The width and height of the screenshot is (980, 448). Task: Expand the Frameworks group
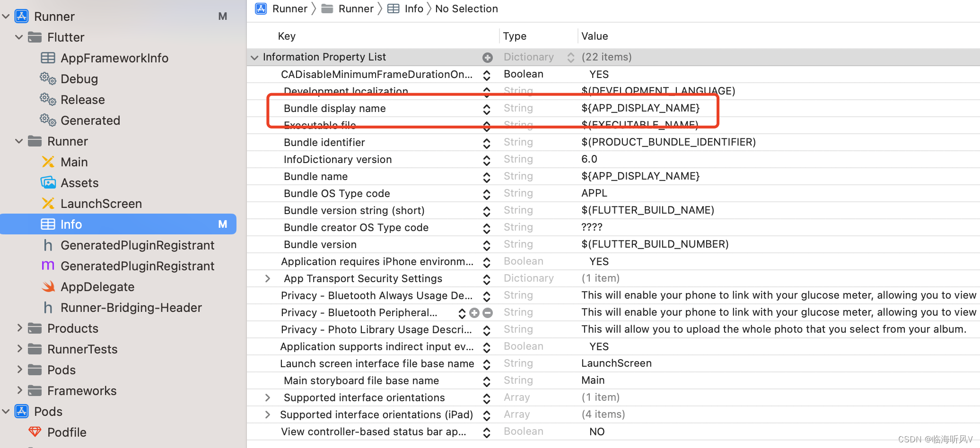pos(19,390)
